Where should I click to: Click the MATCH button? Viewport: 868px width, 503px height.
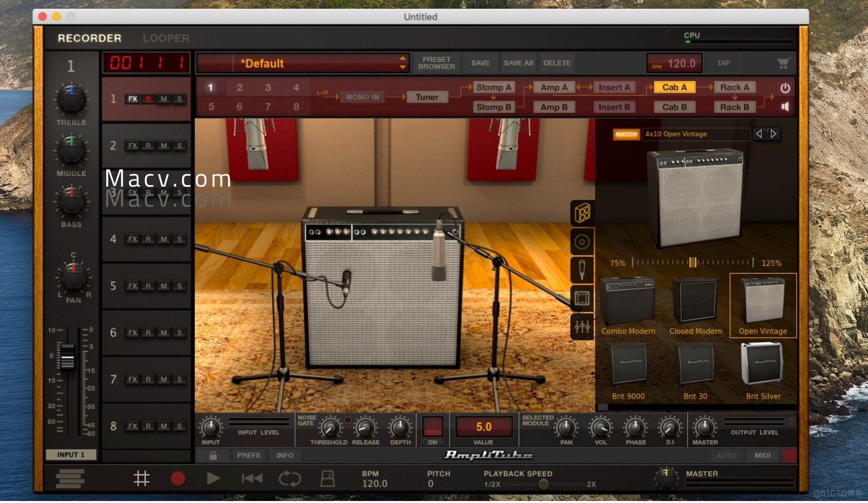click(626, 134)
